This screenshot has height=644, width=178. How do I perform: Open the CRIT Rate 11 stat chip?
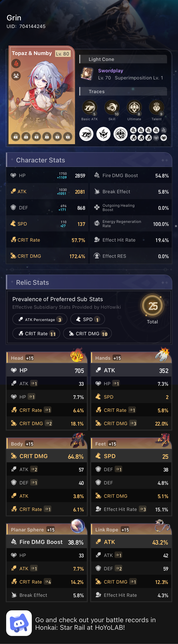pyautogui.click(x=36, y=333)
